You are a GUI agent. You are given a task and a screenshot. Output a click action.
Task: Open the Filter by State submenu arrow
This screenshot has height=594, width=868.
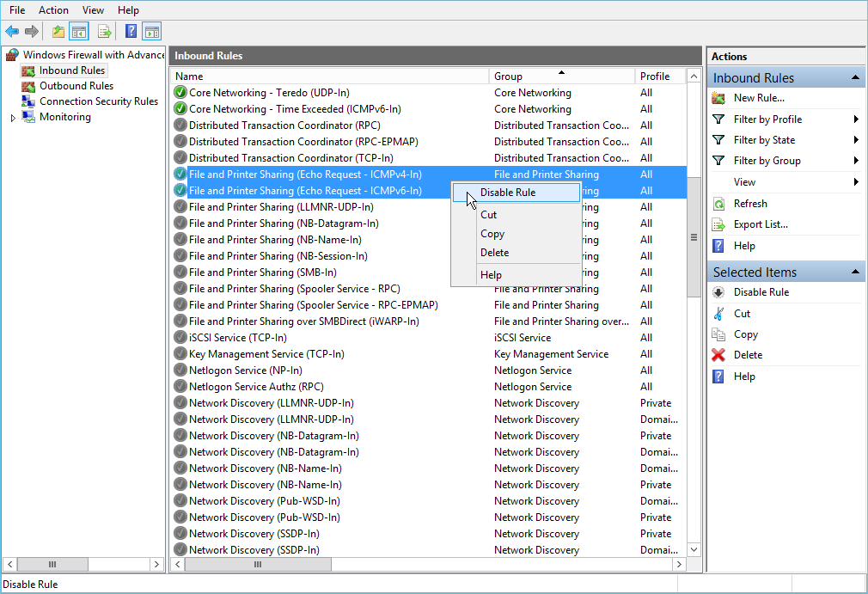click(856, 140)
